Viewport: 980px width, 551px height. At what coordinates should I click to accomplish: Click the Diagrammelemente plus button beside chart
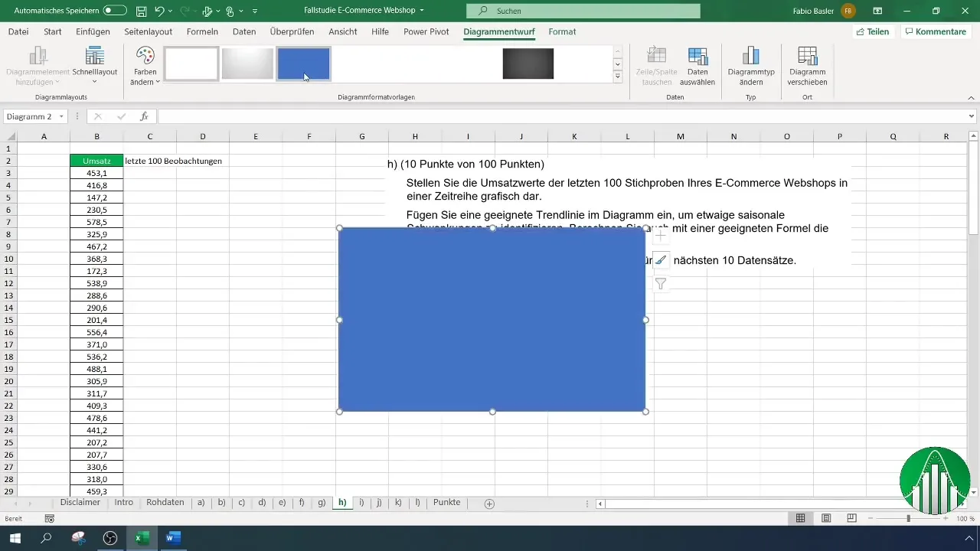coord(660,236)
